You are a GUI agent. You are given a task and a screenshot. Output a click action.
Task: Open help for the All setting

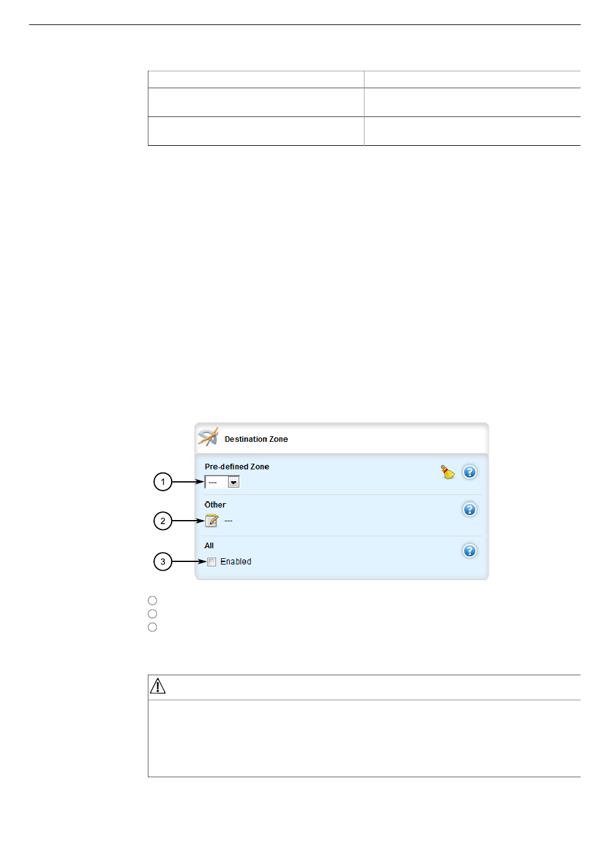coord(470,551)
